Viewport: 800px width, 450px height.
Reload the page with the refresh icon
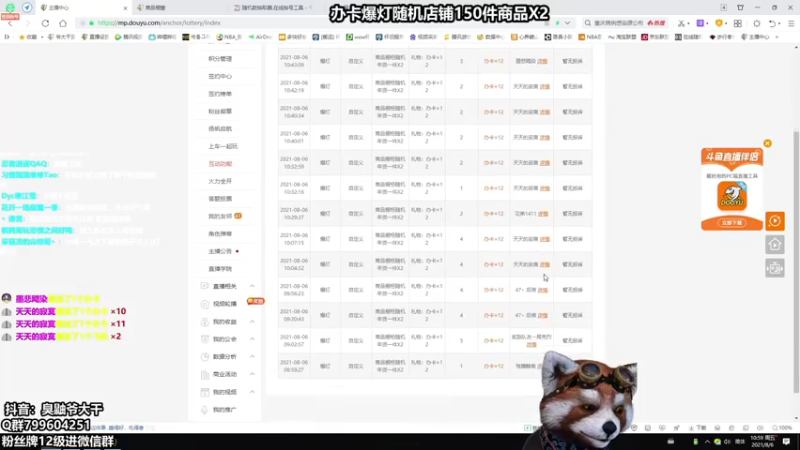[45, 23]
